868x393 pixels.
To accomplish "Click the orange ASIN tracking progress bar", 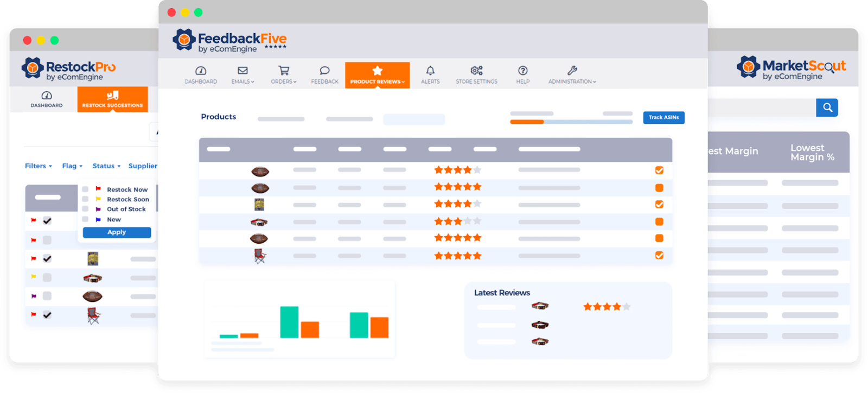I will click(527, 122).
